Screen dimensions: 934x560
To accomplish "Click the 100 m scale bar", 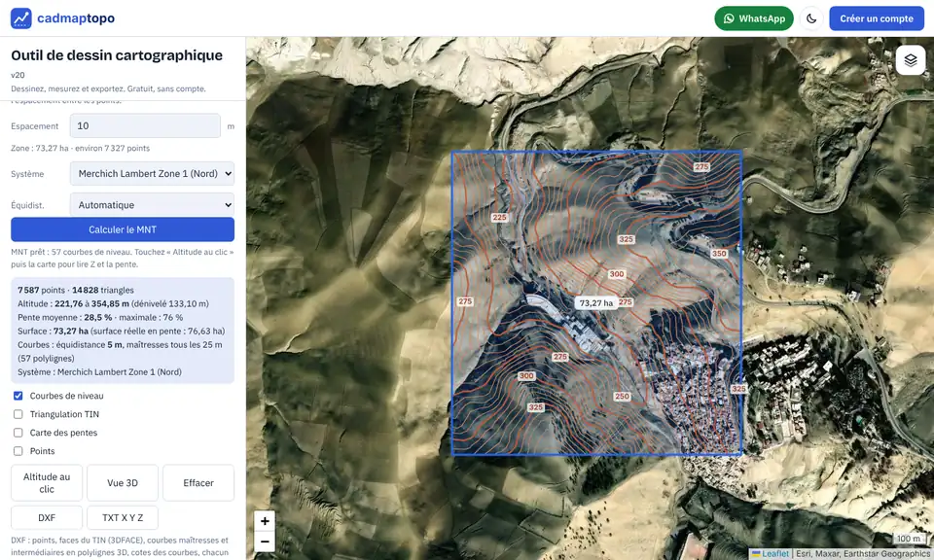I will click(x=909, y=539).
